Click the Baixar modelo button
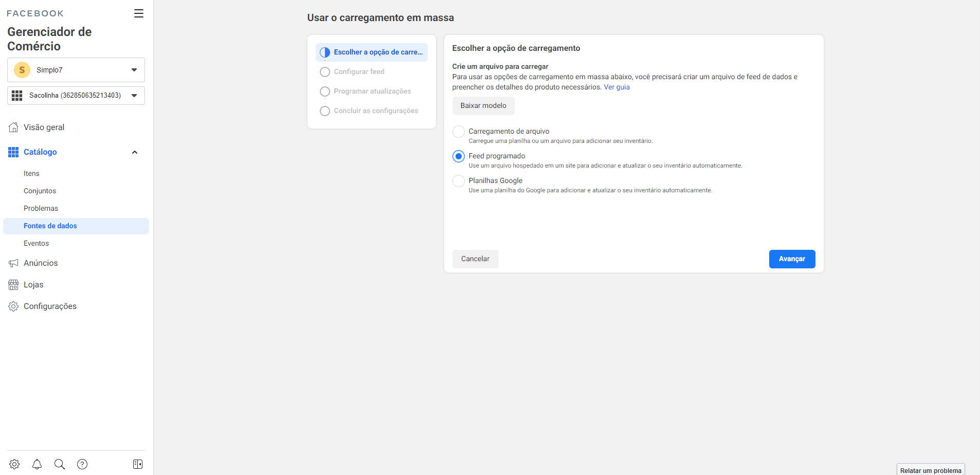The width and height of the screenshot is (980, 475). pyautogui.click(x=483, y=106)
